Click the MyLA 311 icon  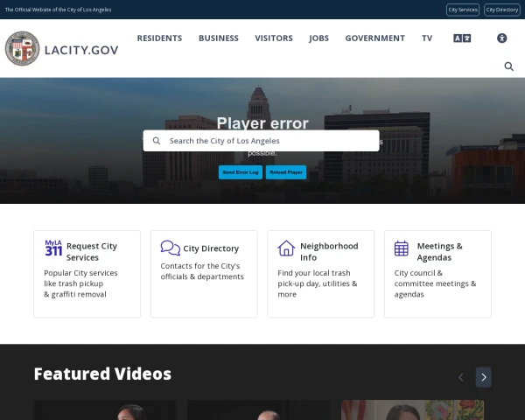53,248
